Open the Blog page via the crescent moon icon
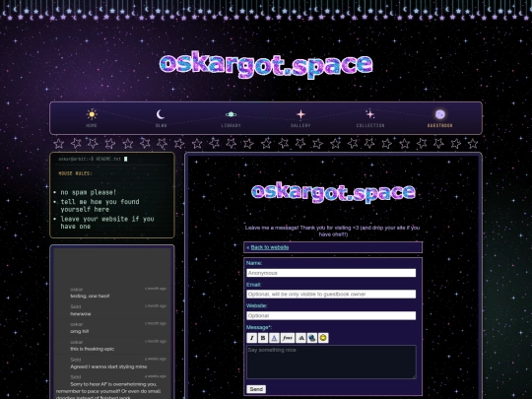 [161, 114]
